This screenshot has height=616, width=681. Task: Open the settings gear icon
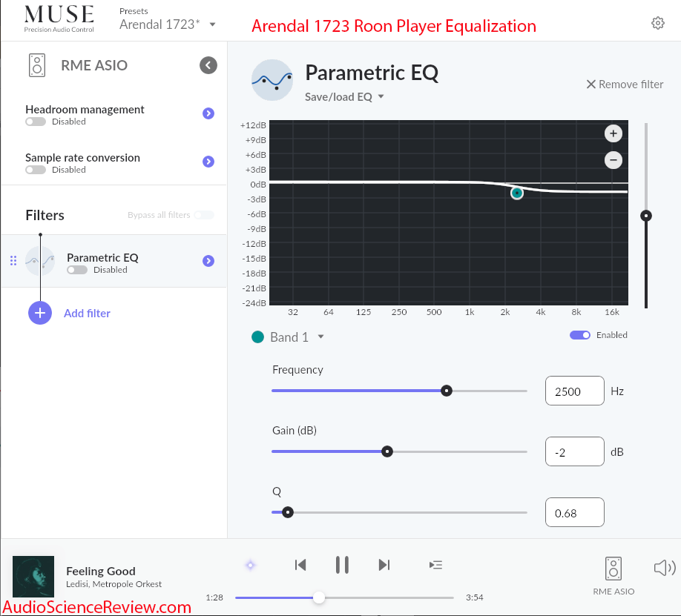click(657, 23)
